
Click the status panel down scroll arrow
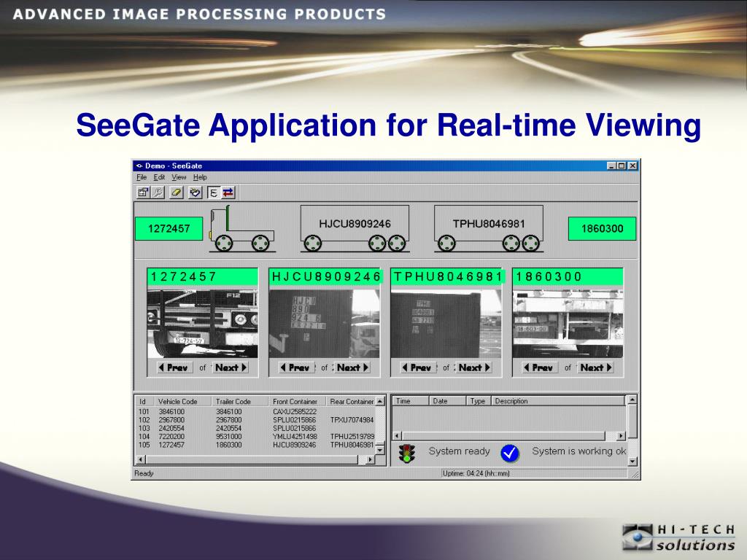[632, 461]
